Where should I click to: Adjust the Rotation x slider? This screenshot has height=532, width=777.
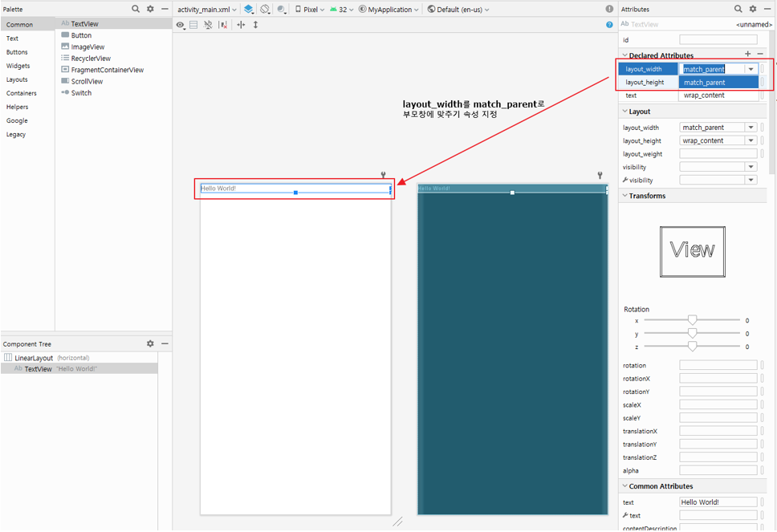tap(692, 320)
